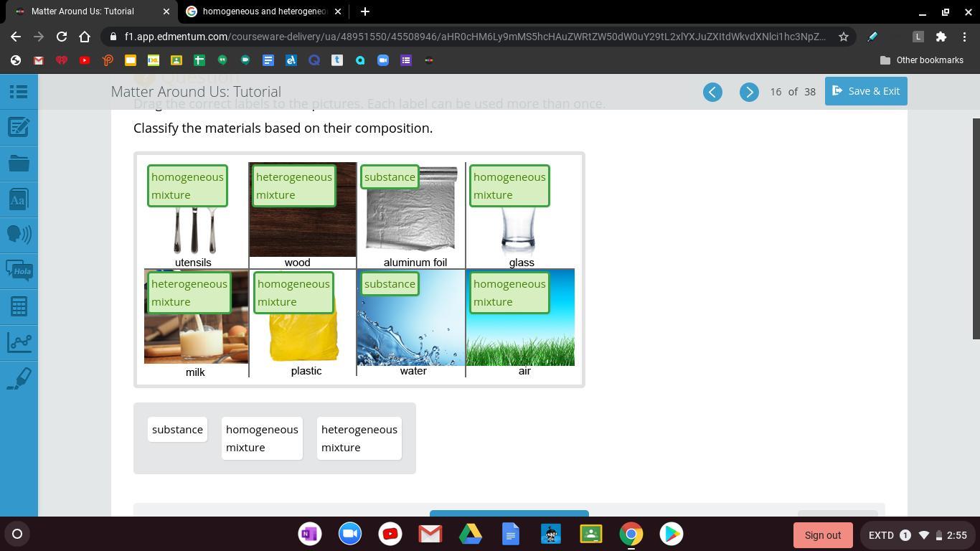Close the Matter Around Us tab

tap(166, 11)
